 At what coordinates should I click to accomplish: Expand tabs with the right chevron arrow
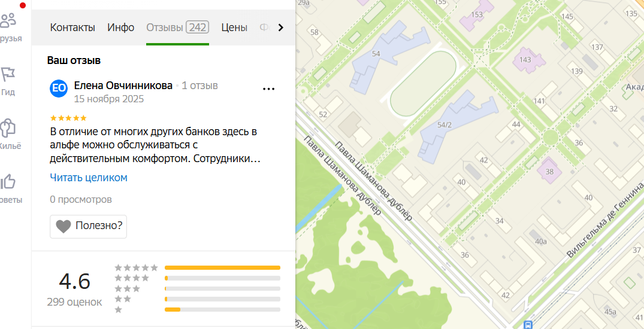pyautogui.click(x=281, y=28)
